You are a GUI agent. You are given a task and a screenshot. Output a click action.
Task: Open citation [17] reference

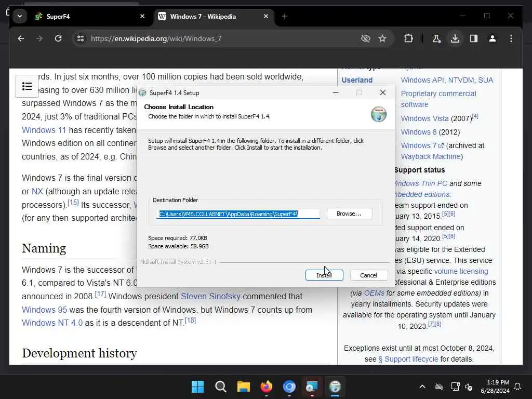coord(100,294)
